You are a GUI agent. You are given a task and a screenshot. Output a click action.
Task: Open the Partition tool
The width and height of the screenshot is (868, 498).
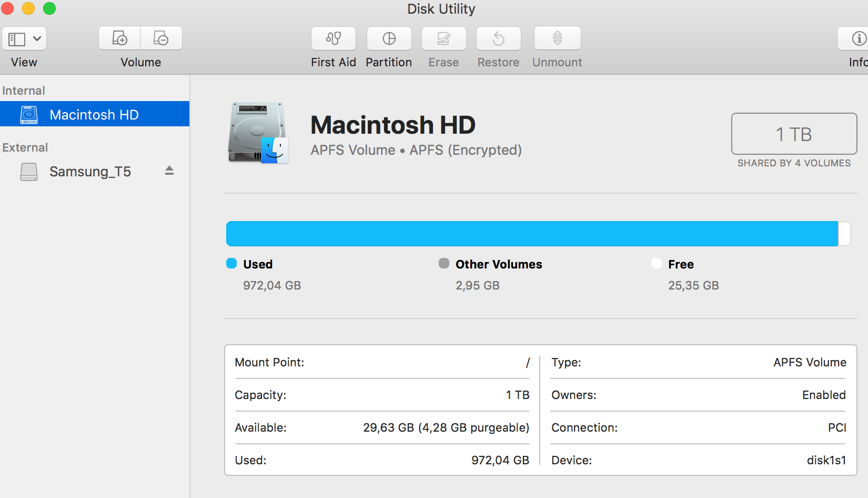point(389,38)
